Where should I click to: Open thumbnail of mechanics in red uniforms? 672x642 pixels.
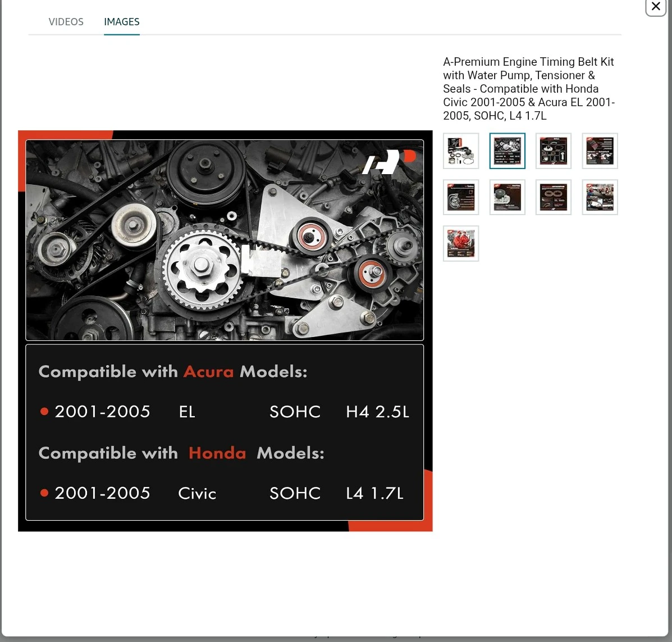point(461,244)
